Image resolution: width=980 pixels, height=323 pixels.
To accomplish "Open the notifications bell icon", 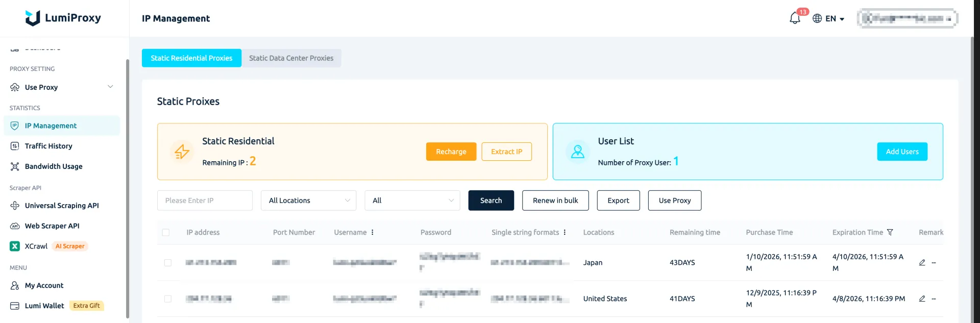I will [795, 18].
